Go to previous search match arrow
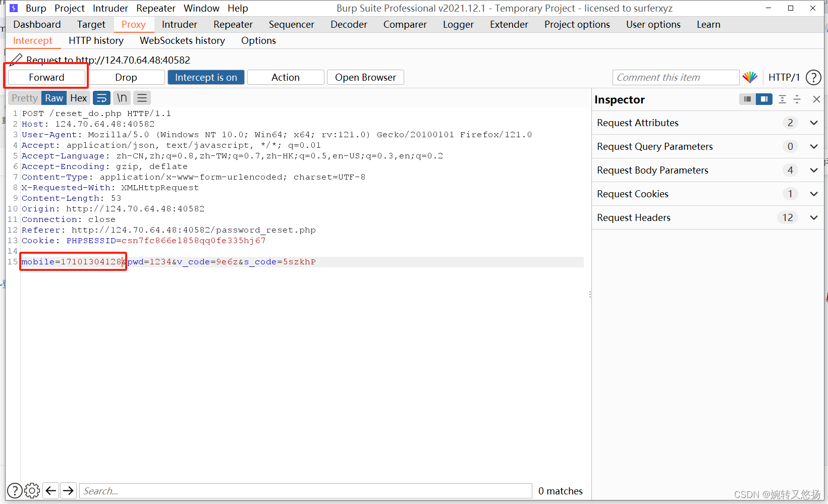The height and width of the screenshot is (504, 828). (50, 490)
